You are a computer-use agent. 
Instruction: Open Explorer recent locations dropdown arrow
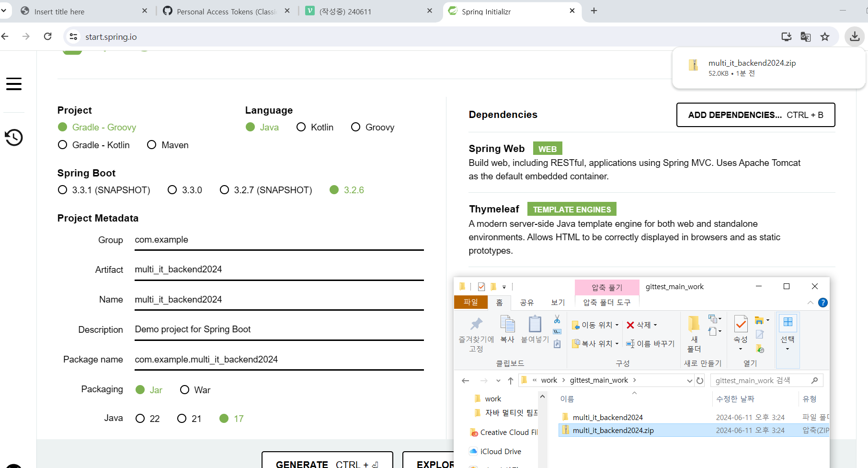coord(498,381)
